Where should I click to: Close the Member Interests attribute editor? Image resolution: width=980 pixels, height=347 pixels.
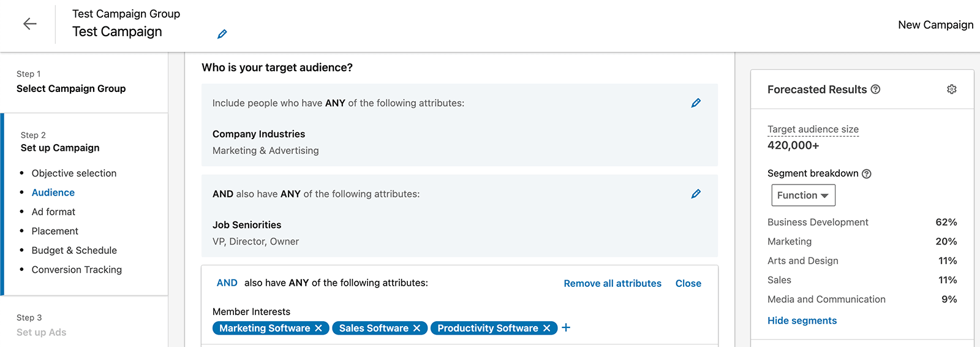pyautogui.click(x=688, y=283)
